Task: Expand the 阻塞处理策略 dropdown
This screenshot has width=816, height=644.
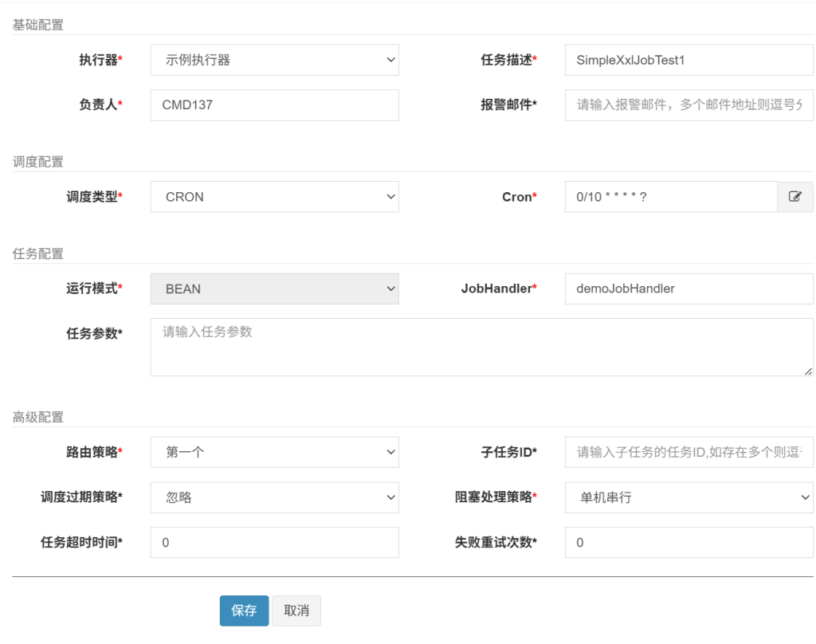Action: click(688, 497)
